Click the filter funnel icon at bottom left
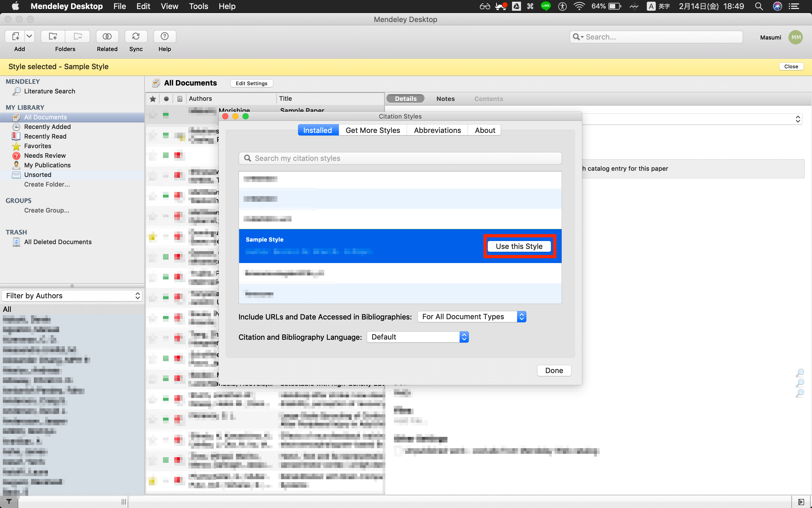 (9, 502)
